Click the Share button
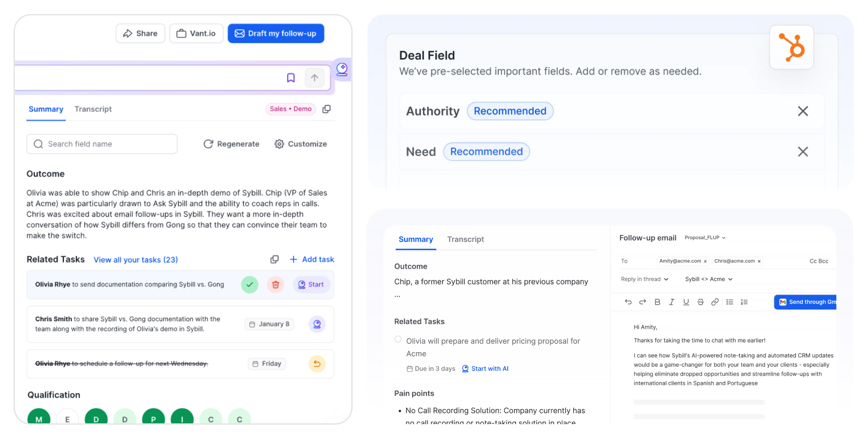 [140, 33]
